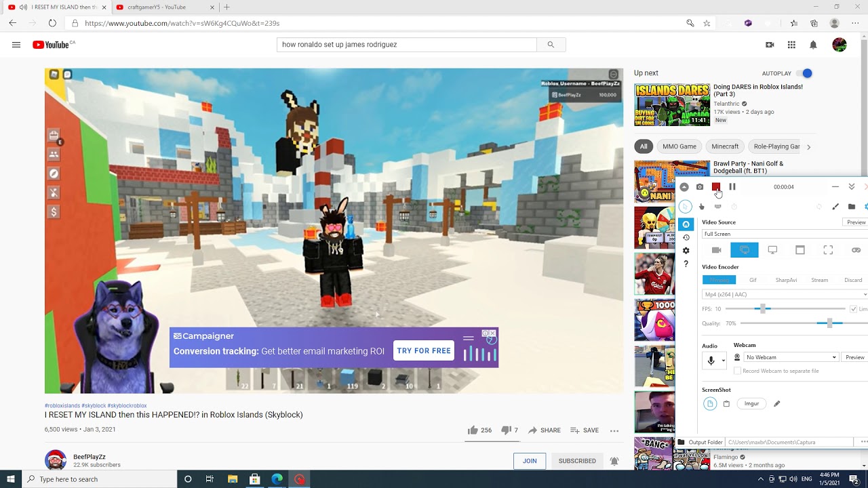Open the Configure gear tab in Captura sidebar

[686, 251]
